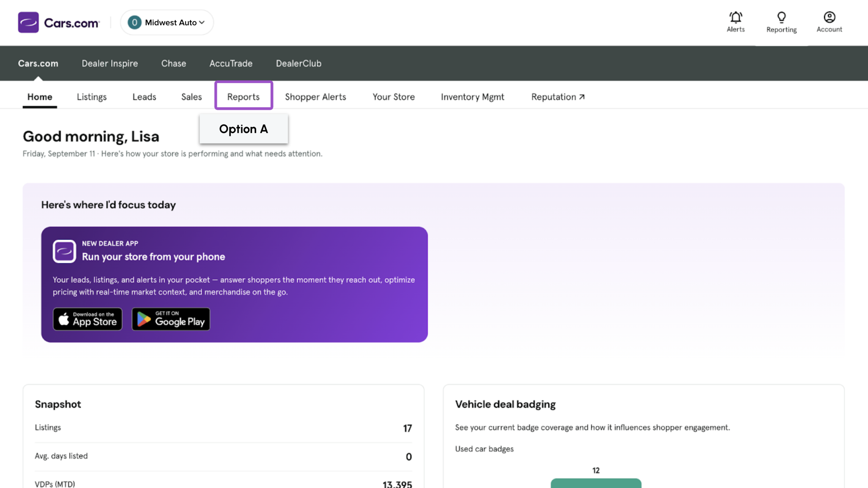This screenshot has height=488, width=868.
Task: Click the Cars.com logo icon
Action: point(28,22)
